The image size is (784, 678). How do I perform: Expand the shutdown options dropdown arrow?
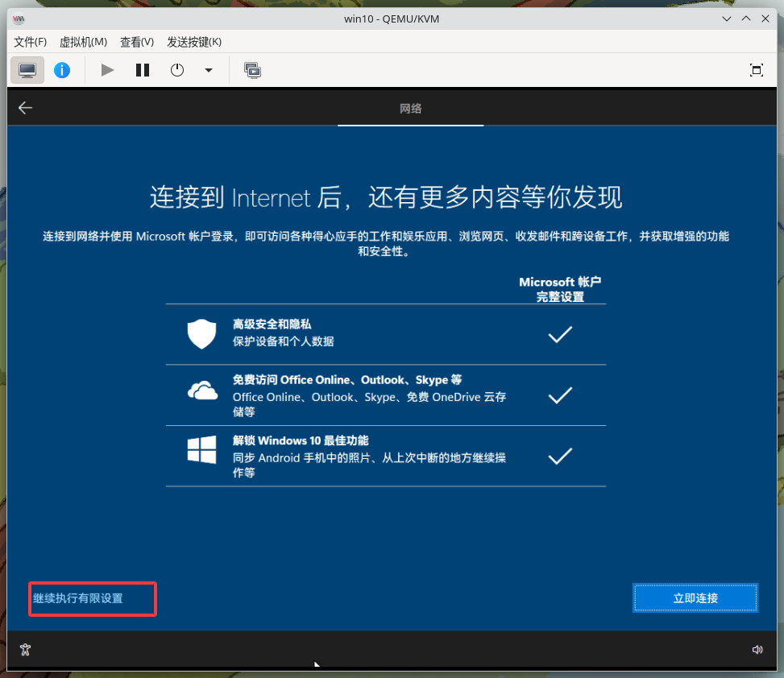pyautogui.click(x=209, y=70)
